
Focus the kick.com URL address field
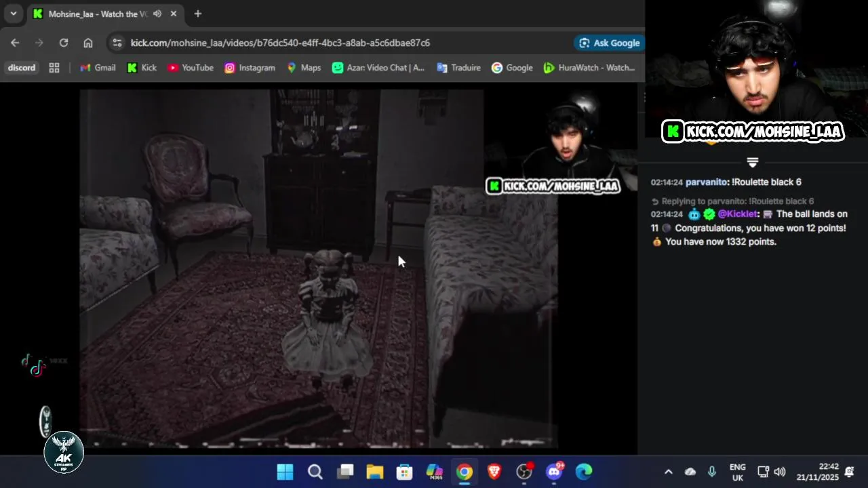[x=280, y=43]
